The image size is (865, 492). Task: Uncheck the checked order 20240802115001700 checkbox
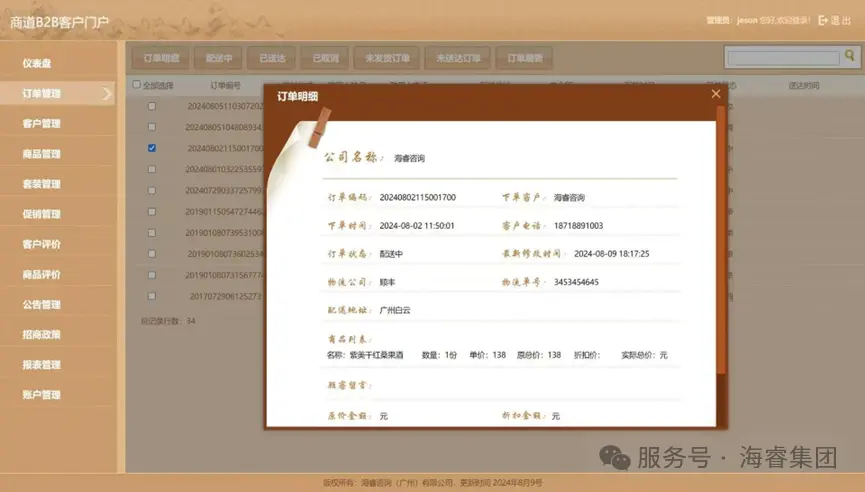152,148
